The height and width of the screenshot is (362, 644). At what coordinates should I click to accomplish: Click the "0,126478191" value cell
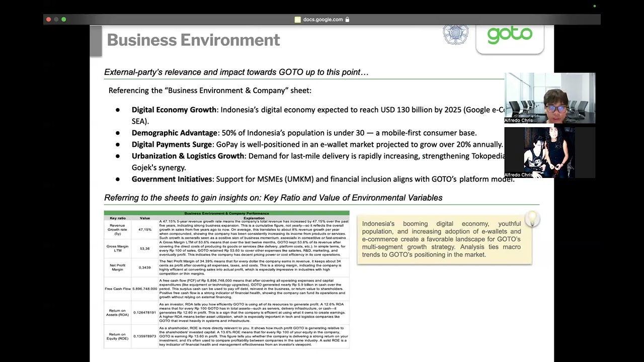[x=145, y=313]
